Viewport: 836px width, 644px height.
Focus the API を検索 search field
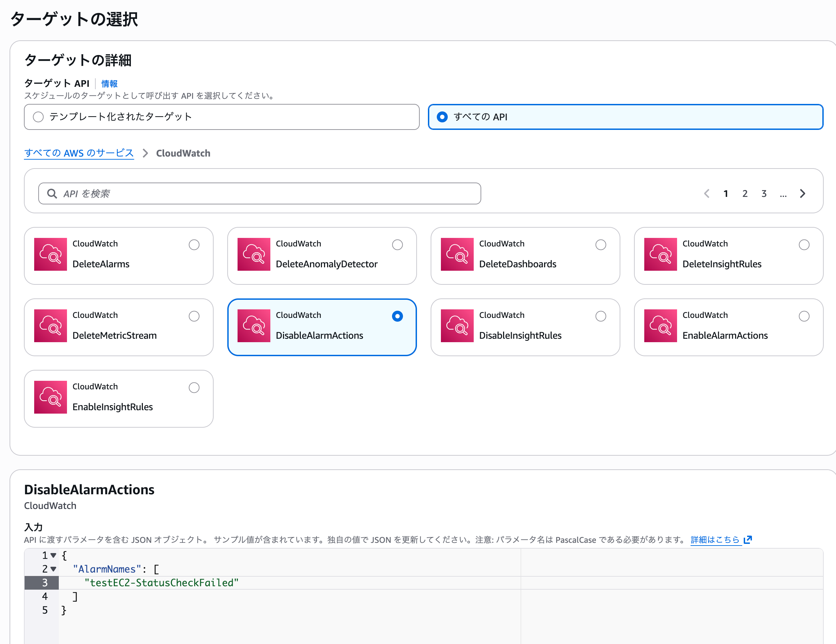(x=268, y=194)
